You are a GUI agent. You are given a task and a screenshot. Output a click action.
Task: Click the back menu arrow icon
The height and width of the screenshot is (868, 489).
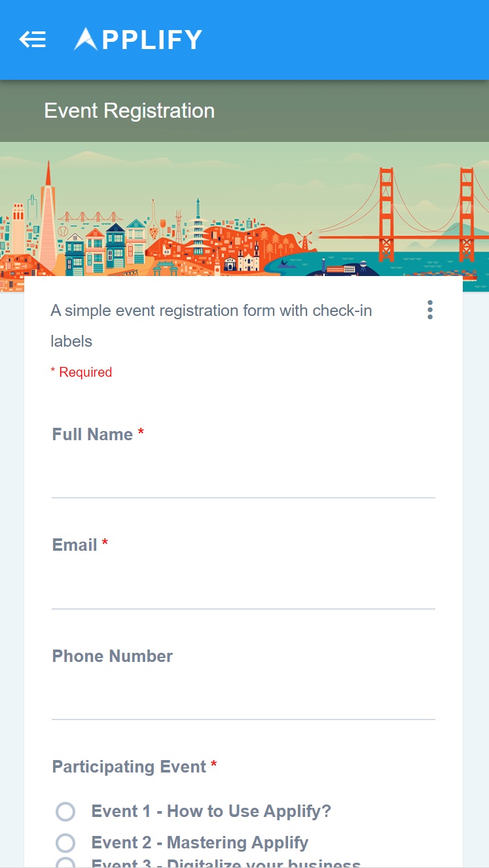click(x=32, y=40)
